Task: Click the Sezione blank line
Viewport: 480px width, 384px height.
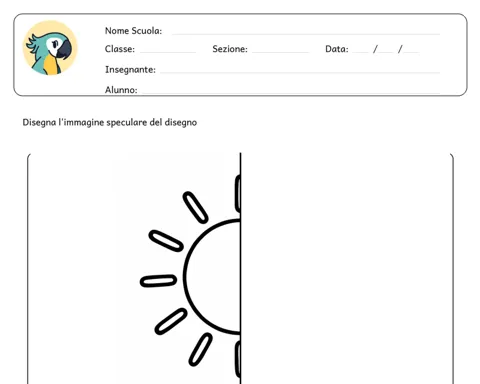Action: click(280, 52)
